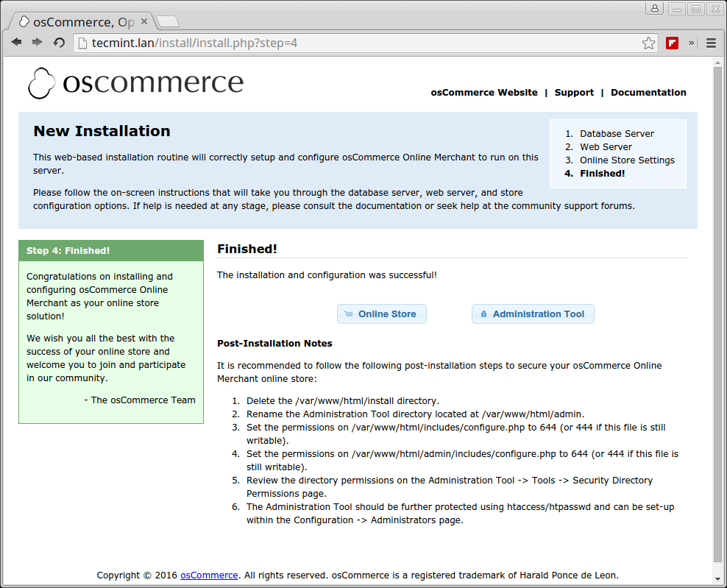Click the osCommerce copyright footer link
This screenshot has width=727, height=588.
click(x=209, y=575)
